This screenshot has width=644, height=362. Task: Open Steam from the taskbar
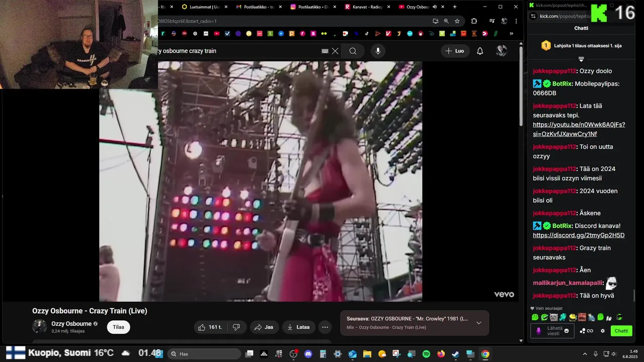click(456, 354)
